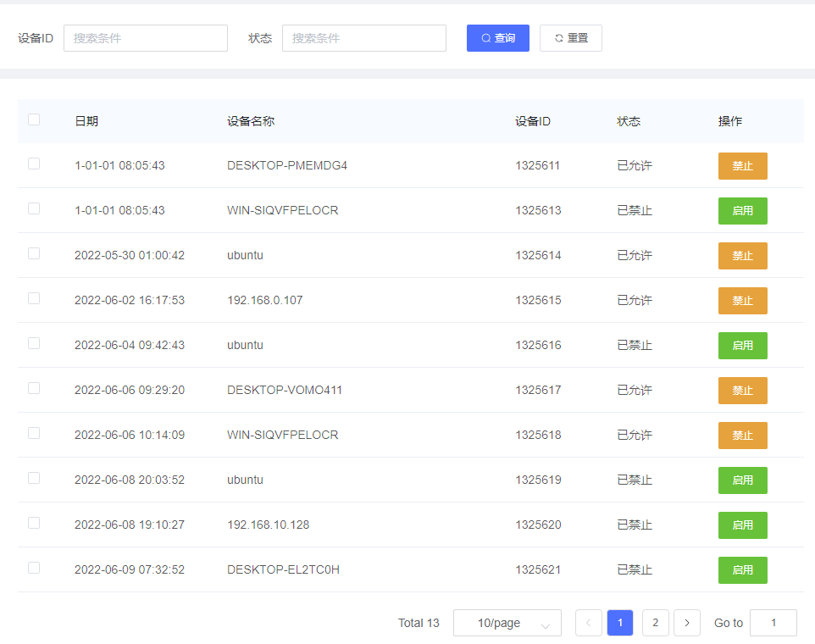
Task: Click device ID 1325620
Action: 538,525
